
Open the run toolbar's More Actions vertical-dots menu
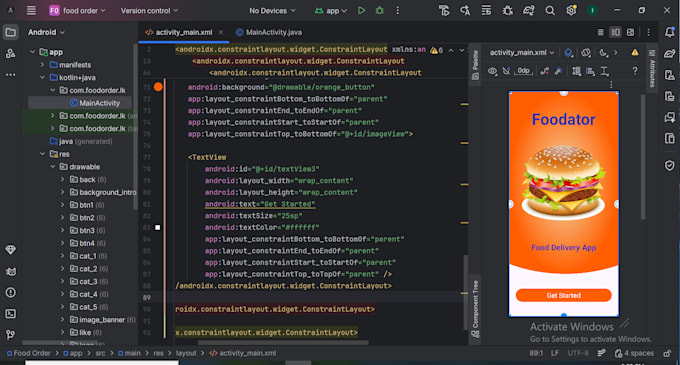(x=397, y=10)
